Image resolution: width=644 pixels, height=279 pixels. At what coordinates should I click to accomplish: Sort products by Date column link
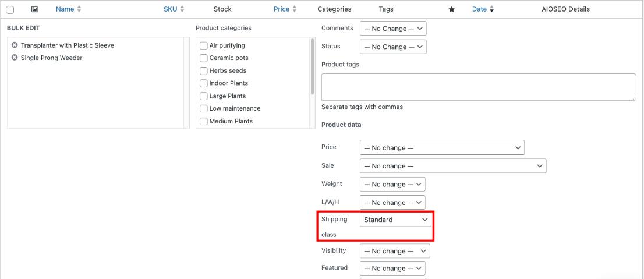point(479,9)
